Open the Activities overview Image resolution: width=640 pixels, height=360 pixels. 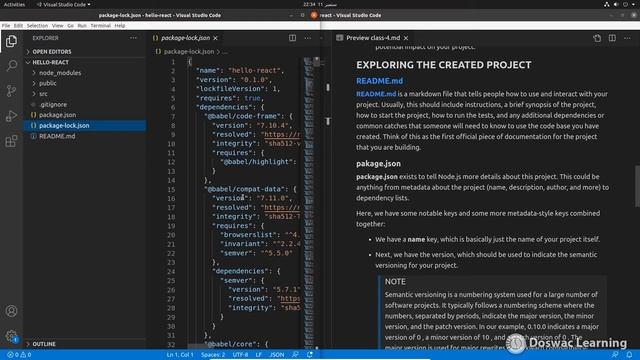14,4
